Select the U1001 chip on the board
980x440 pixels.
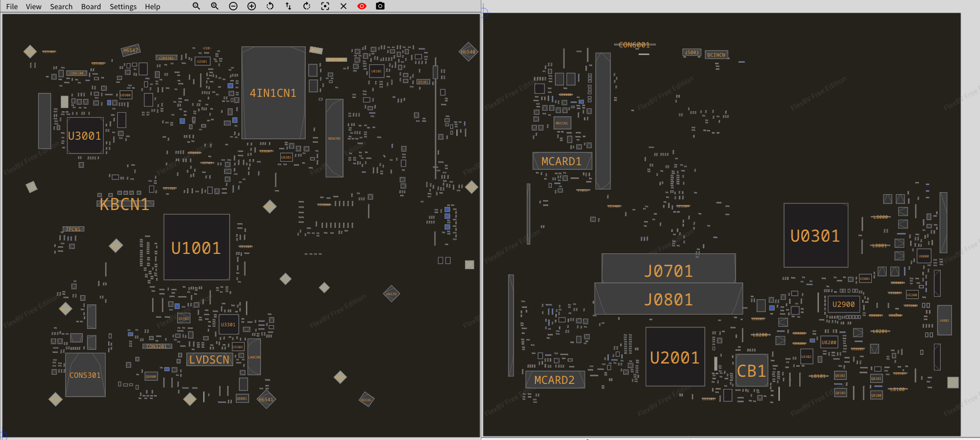(197, 247)
